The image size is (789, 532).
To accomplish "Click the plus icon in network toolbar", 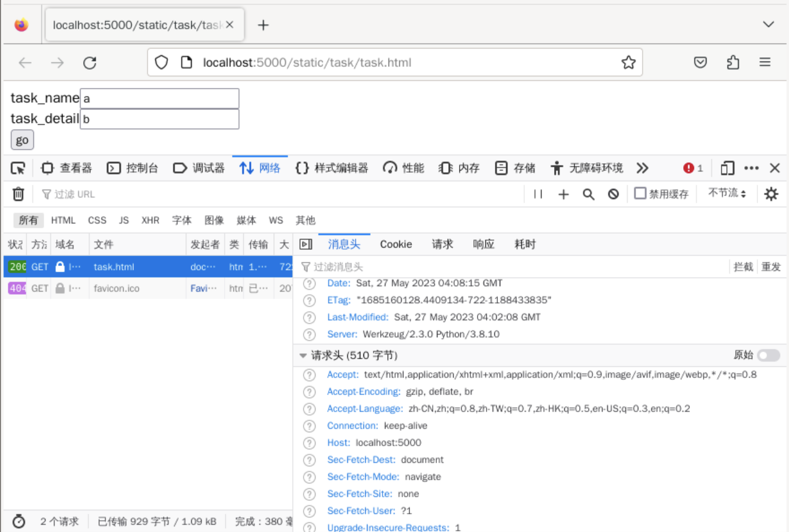I will pyautogui.click(x=563, y=194).
